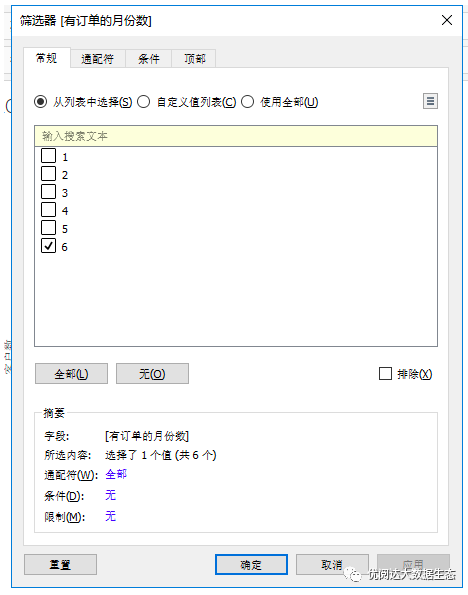The image size is (468, 595).
Task: Click the 无 select-none button
Action: [152, 374]
